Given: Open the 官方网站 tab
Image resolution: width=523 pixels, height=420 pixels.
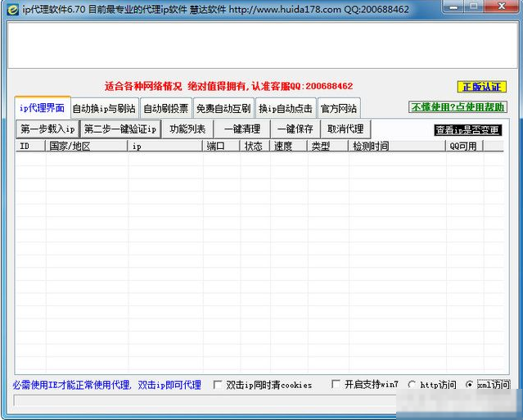Looking at the screenshot, I should coord(338,108).
